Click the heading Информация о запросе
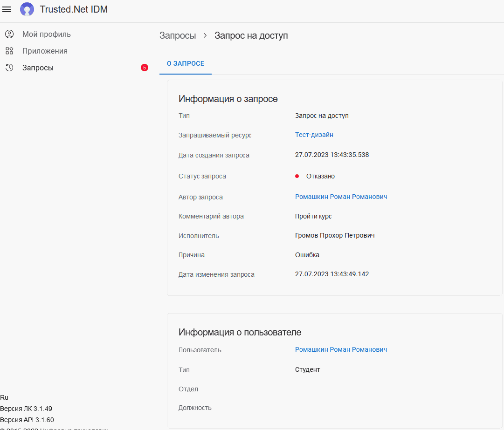The width and height of the screenshot is (504, 430). coord(228,99)
